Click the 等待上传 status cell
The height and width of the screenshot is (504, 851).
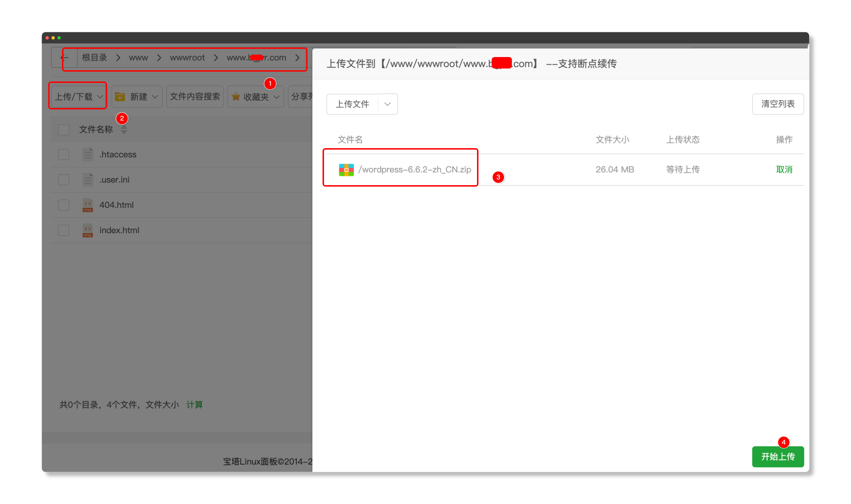tap(683, 170)
